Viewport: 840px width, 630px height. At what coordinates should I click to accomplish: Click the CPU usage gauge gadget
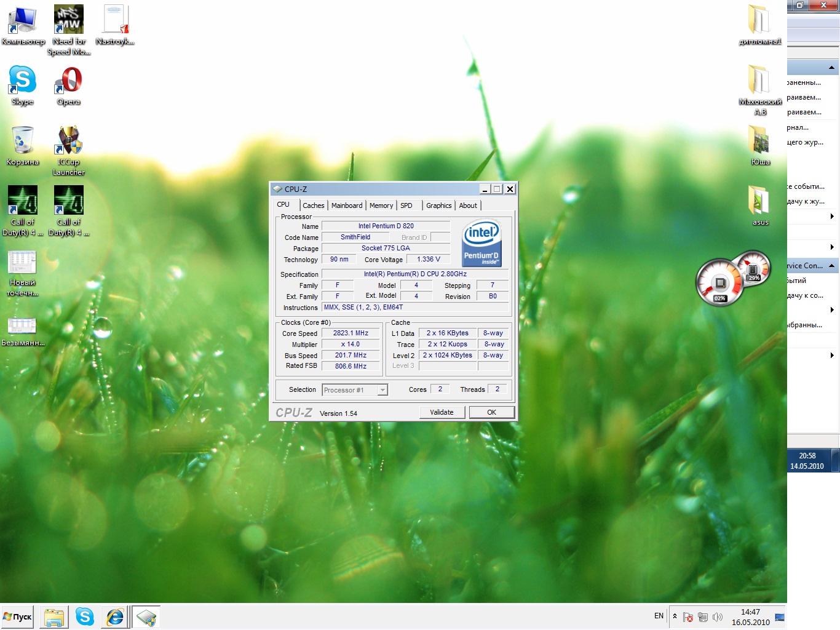tap(719, 283)
